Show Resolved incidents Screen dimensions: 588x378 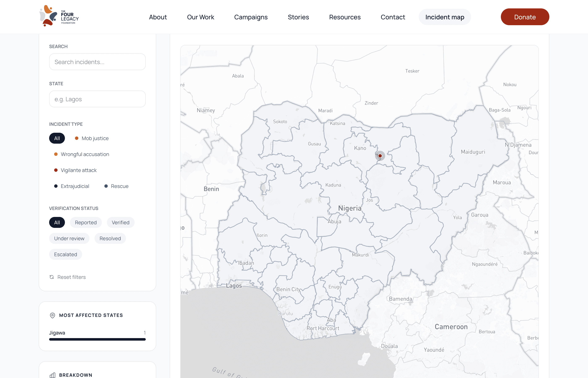[x=110, y=238]
